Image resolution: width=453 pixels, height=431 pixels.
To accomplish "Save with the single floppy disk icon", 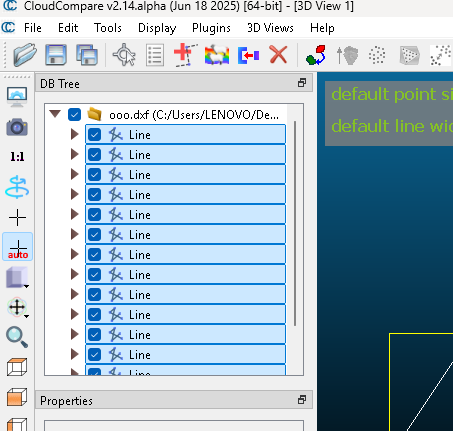I will [56, 54].
